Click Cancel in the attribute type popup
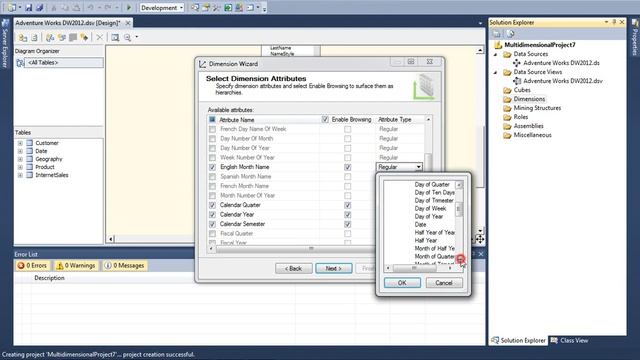The image size is (640, 360). (444, 283)
